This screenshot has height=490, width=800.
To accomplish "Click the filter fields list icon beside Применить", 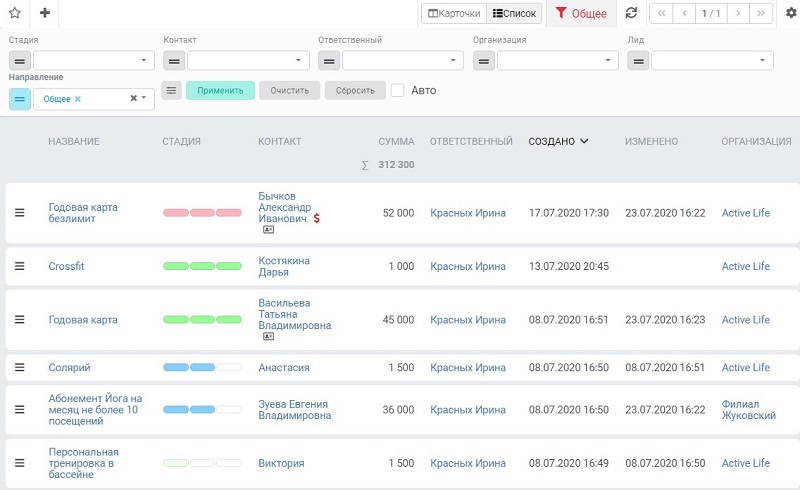I will pyautogui.click(x=171, y=90).
